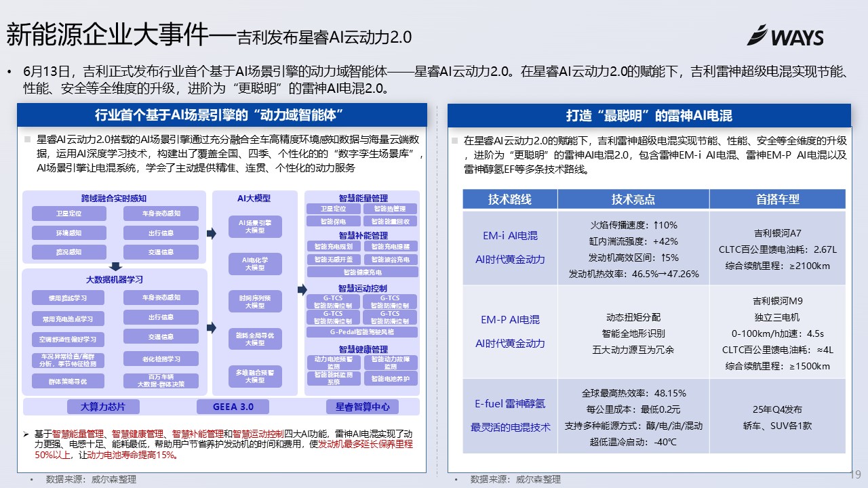The width and height of the screenshot is (868, 488).
Task: Click the 智能动力故障监测 box
Action: [x=390, y=363]
